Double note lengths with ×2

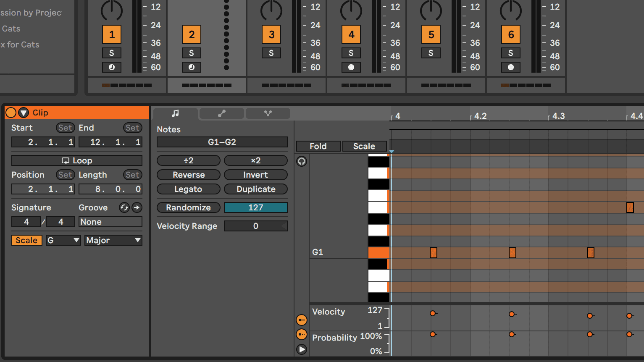pos(256,160)
